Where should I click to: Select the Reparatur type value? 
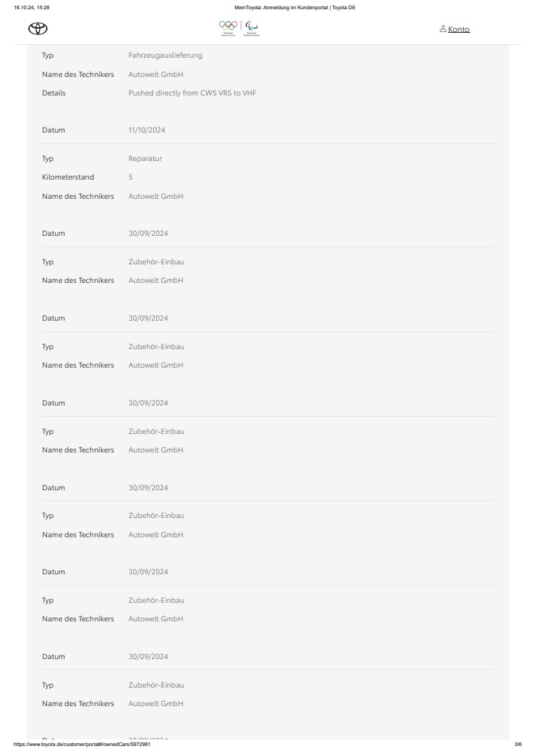click(x=145, y=159)
